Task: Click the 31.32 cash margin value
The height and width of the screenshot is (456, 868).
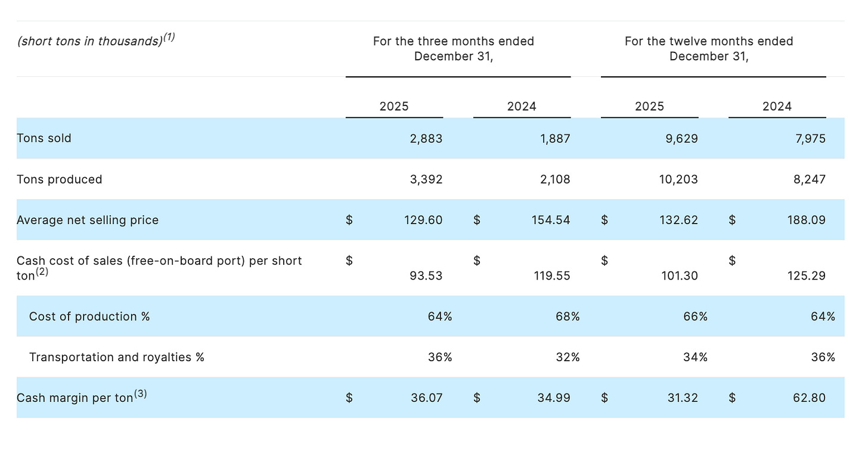Action: coord(682,398)
